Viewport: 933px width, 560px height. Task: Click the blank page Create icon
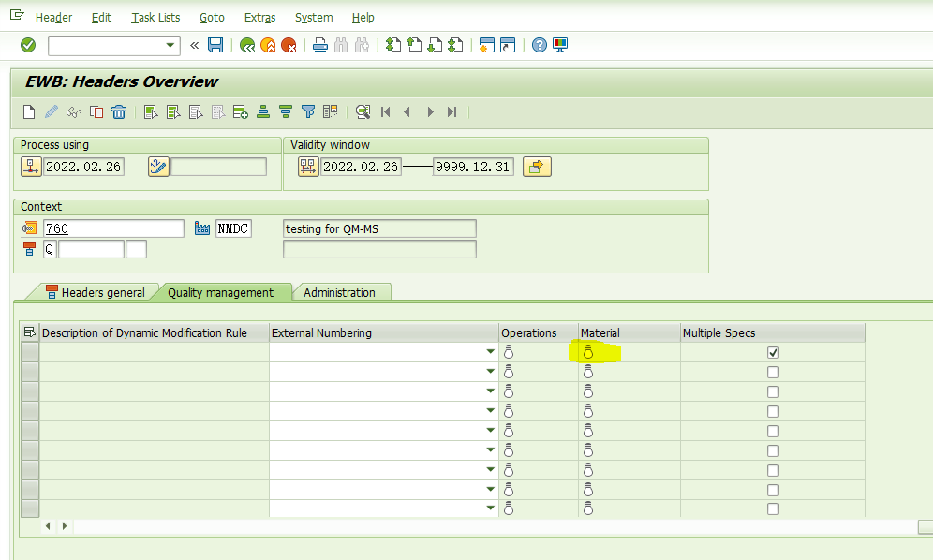point(28,111)
